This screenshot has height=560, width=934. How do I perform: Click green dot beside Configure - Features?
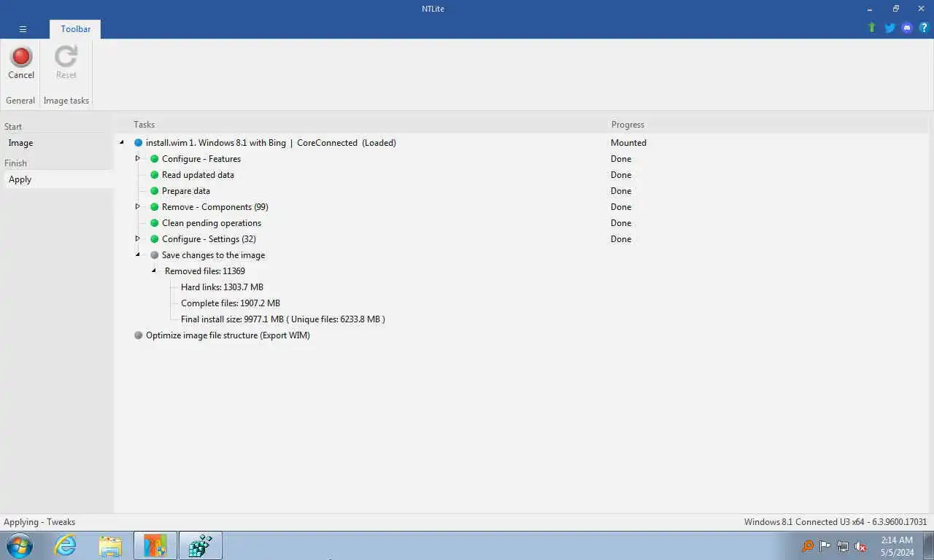pyautogui.click(x=154, y=159)
